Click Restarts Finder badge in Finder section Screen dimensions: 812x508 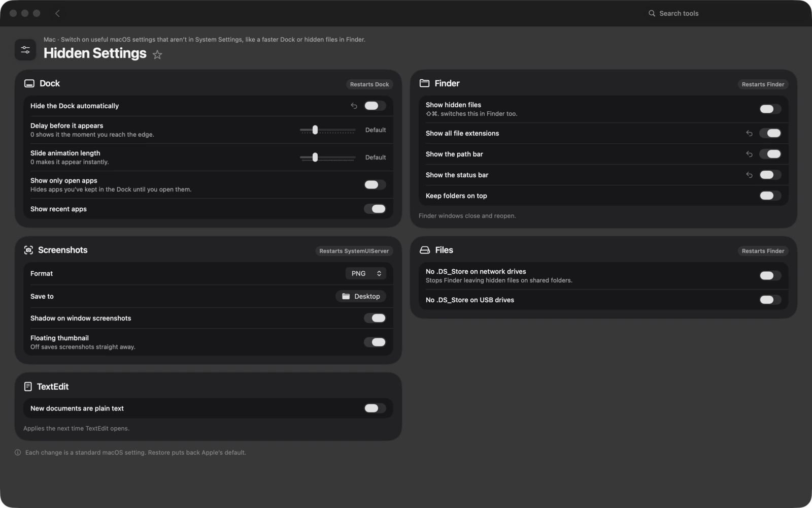(763, 84)
